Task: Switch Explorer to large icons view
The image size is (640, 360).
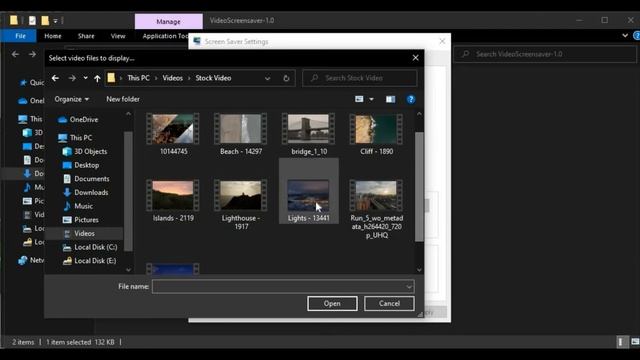Action: (x=635, y=342)
